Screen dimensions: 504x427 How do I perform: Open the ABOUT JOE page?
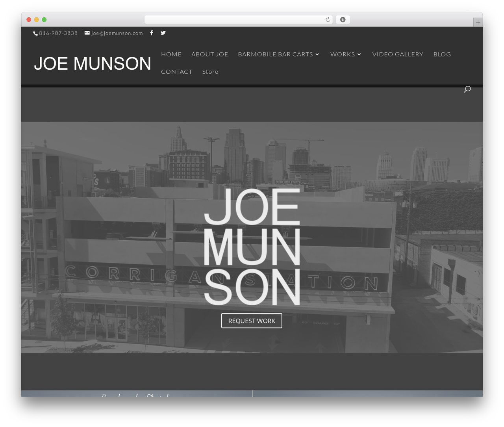point(210,54)
